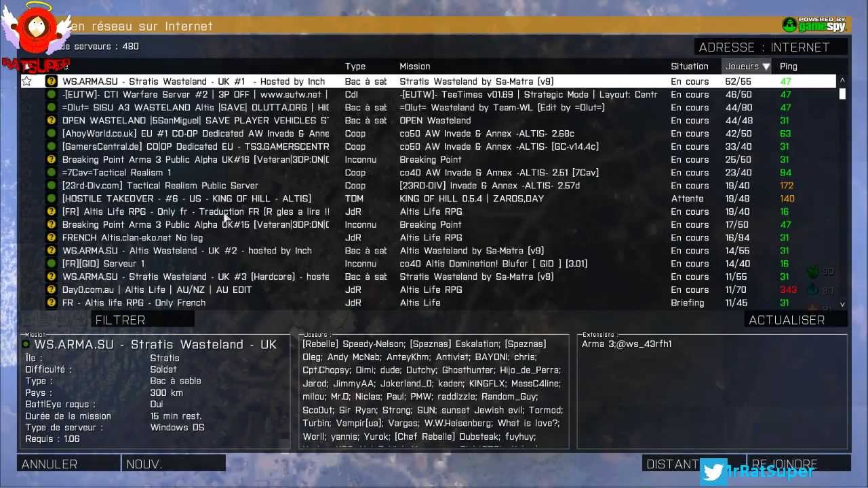This screenshot has height=488, width=868.
Task: Click the green status icon beside -[EUTW]- CTI Warfare Server
Action: click(x=51, y=94)
